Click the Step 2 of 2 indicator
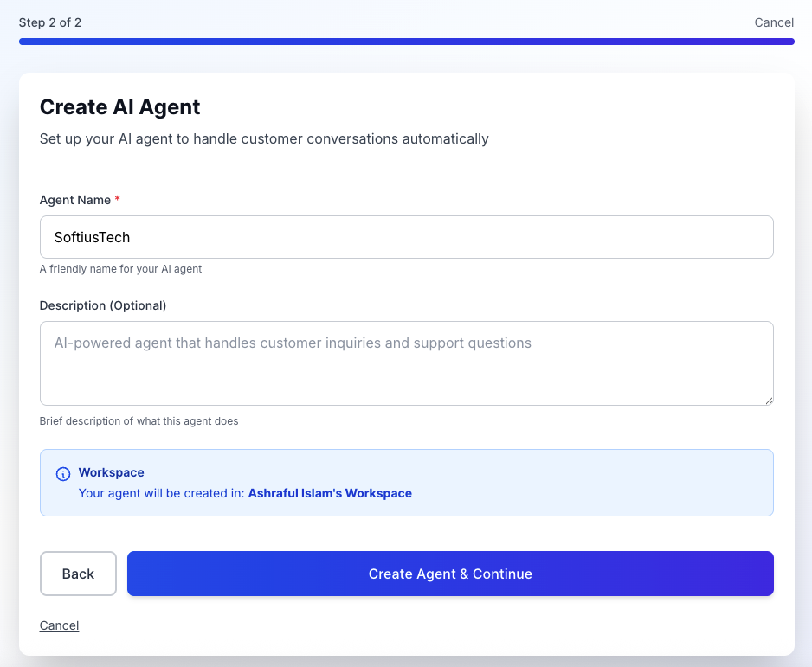 (50, 22)
